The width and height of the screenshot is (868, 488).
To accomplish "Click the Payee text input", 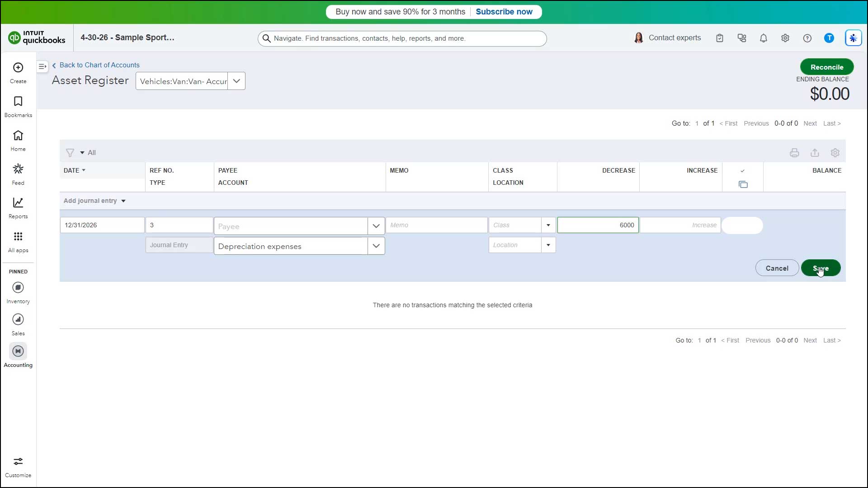I will [x=291, y=226].
